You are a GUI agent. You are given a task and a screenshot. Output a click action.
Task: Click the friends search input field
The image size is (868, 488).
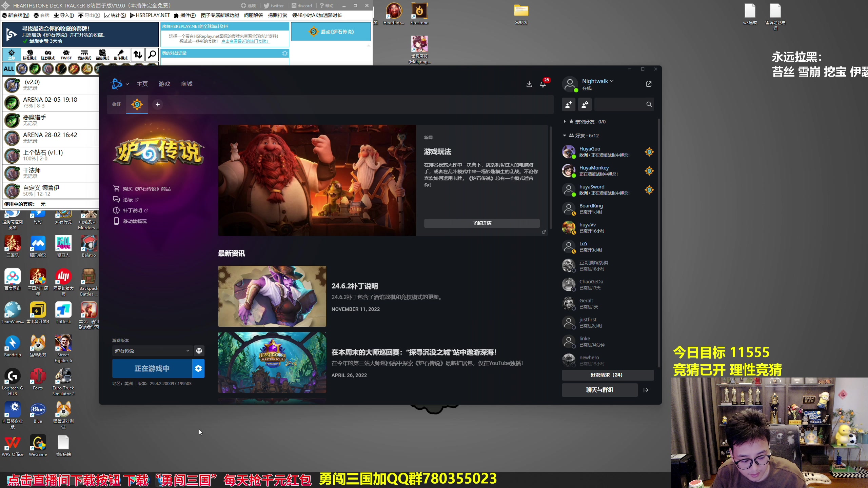coord(620,104)
